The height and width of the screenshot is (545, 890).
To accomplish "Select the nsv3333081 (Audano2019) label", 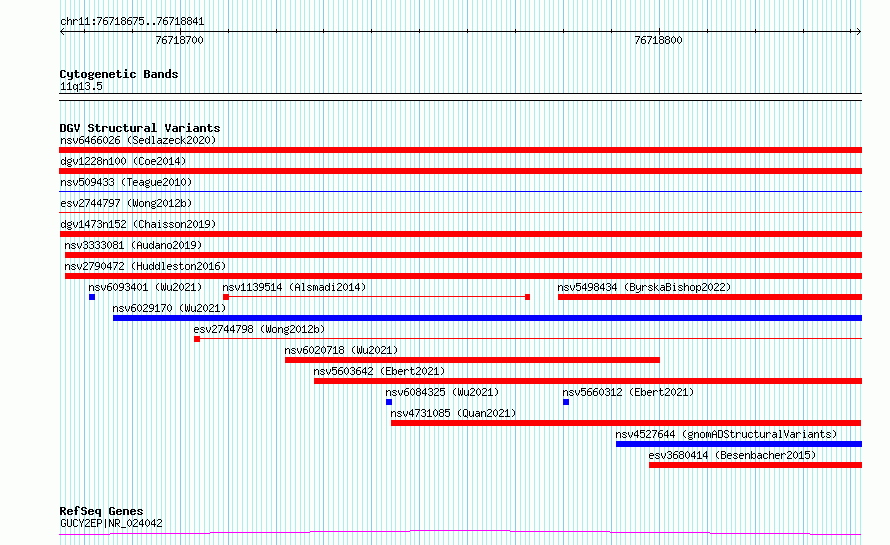I will pos(133,245).
